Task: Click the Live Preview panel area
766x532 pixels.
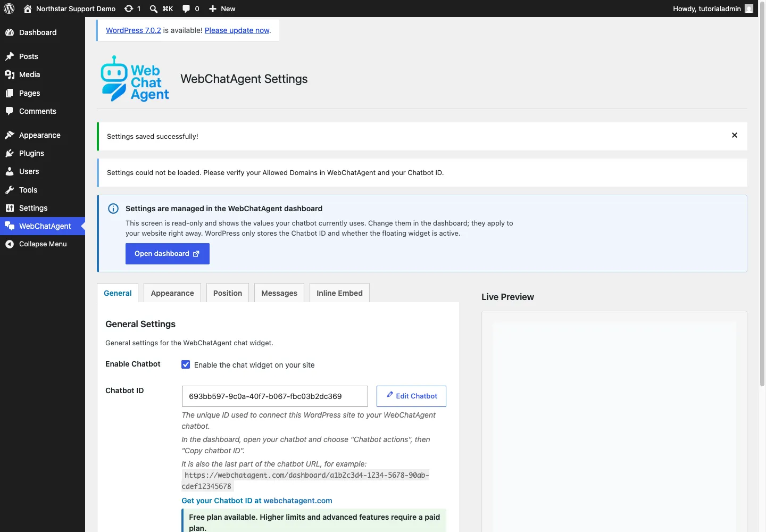Action: click(614, 421)
